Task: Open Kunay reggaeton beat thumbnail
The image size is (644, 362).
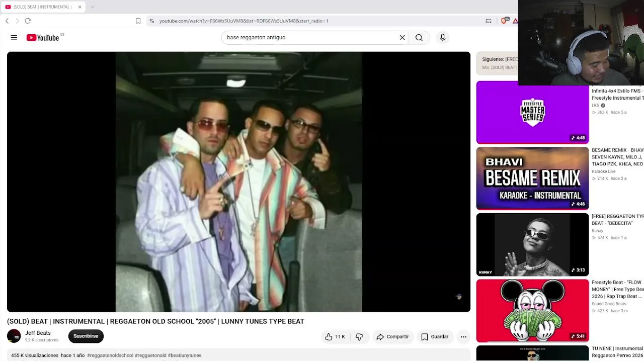Action: 532,245
